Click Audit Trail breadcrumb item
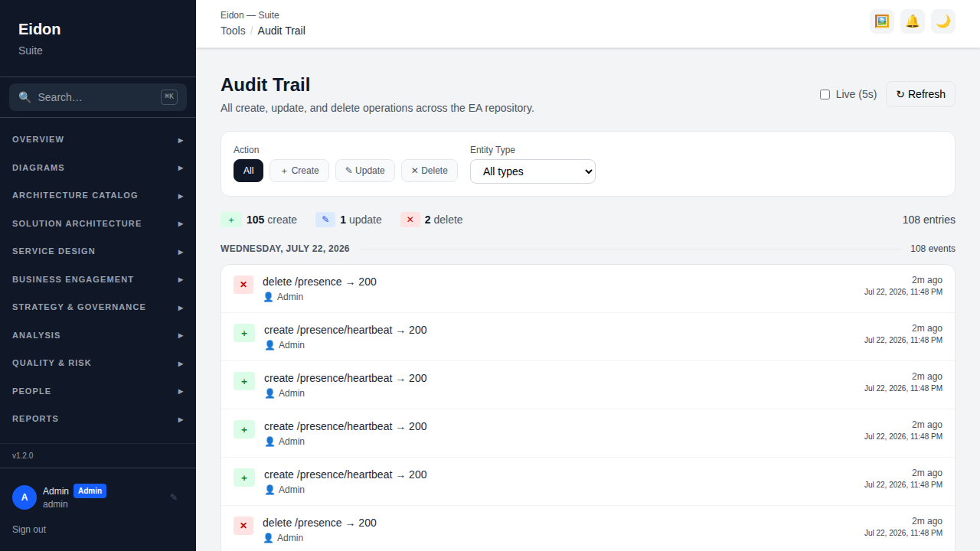 (281, 31)
